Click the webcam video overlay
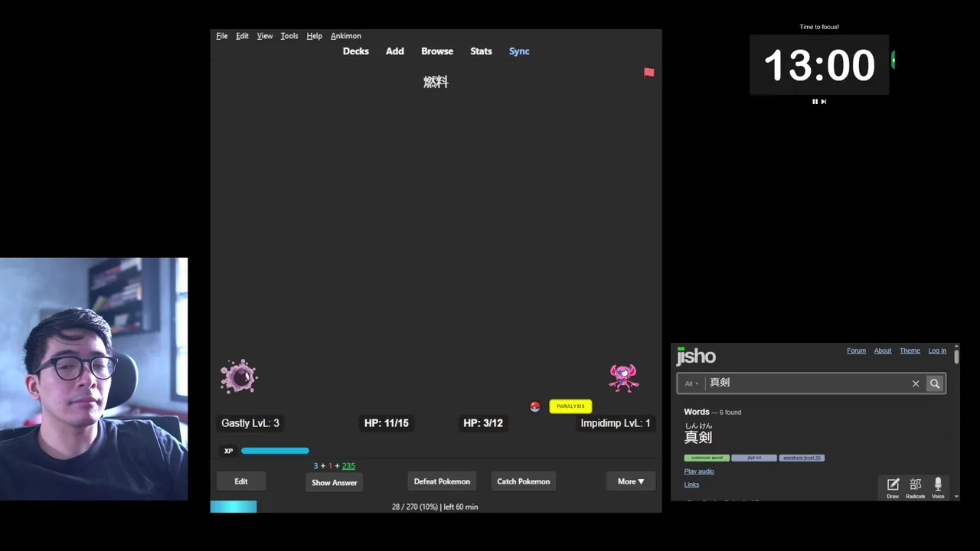 (94, 380)
